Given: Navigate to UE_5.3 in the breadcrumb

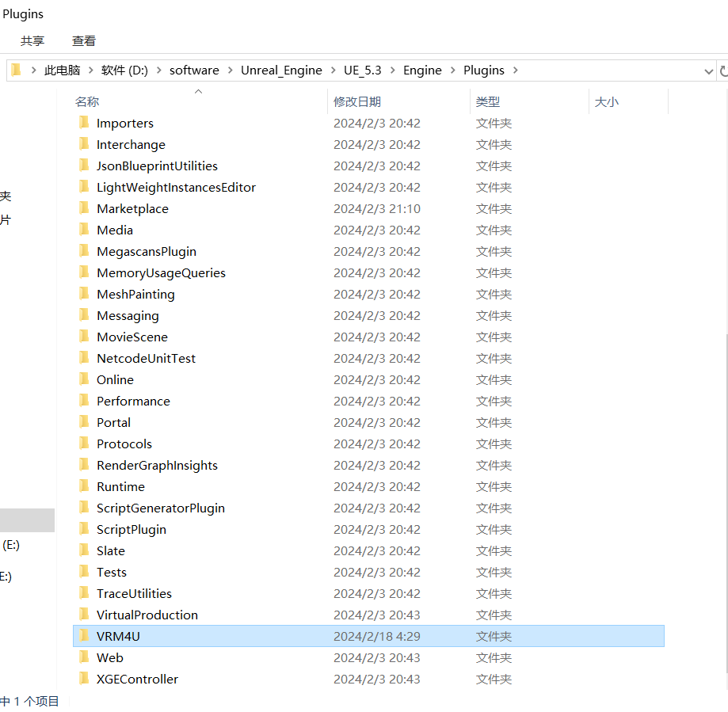Looking at the screenshot, I should [x=363, y=70].
